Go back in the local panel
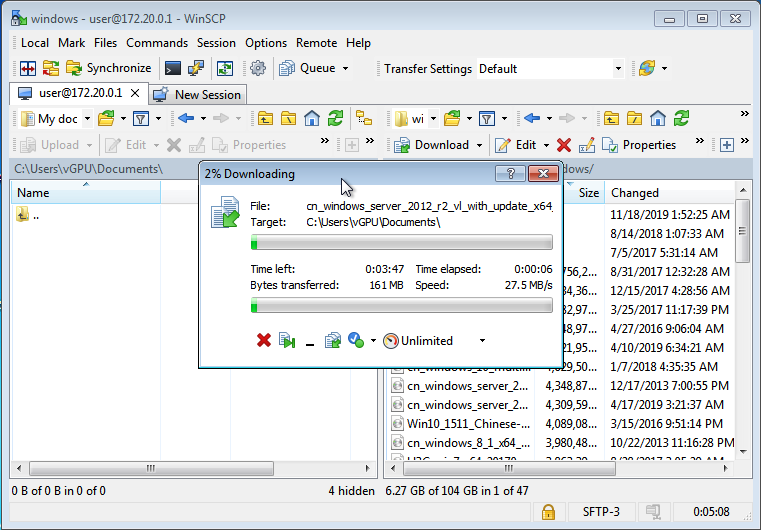Screen dimensions: 761x530 click(x=186, y=118)
